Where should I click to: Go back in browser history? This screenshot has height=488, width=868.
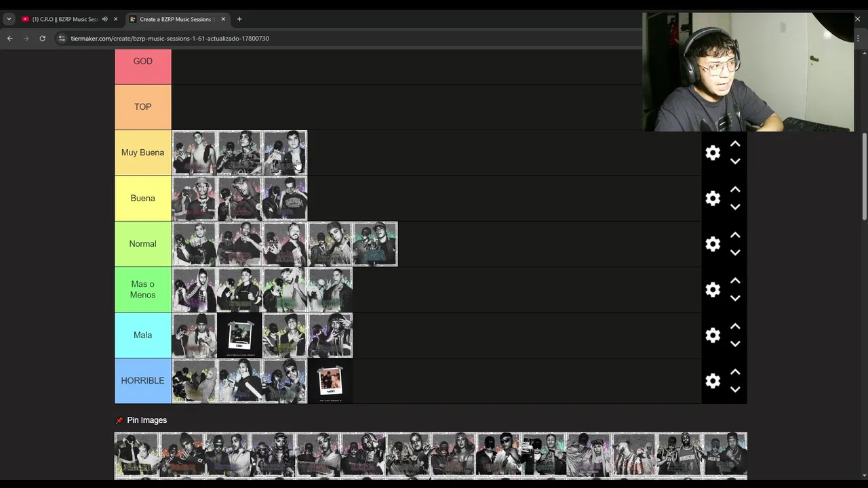click(x=10, y=39)
